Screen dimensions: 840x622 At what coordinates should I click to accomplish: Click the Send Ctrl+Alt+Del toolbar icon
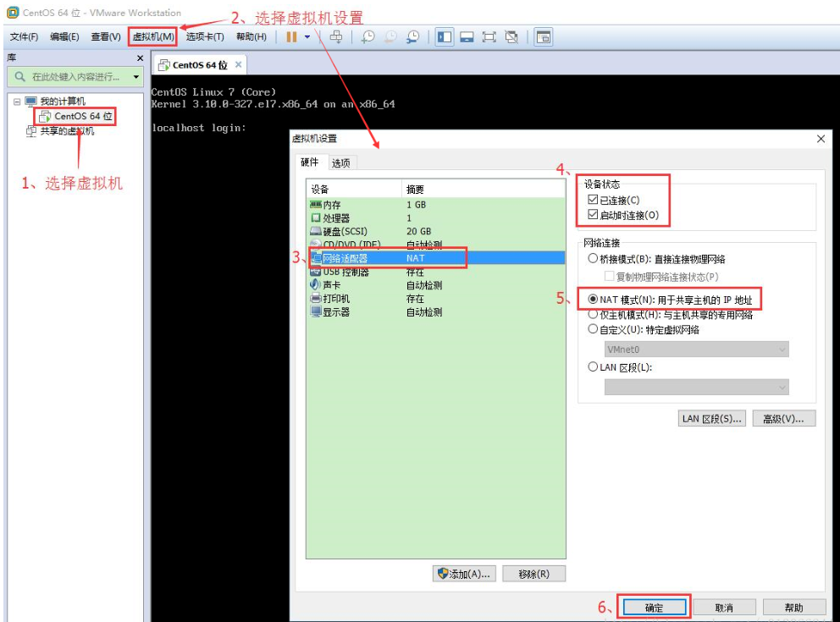(336, 36)
